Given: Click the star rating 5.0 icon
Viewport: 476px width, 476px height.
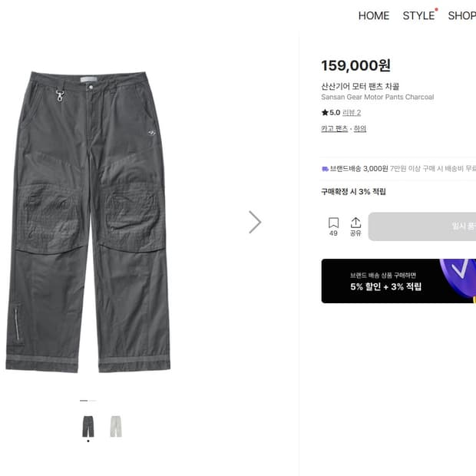Looking at the screenshot, I should click(325, 113).
